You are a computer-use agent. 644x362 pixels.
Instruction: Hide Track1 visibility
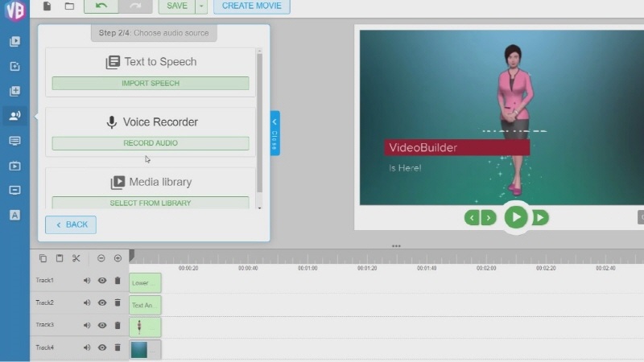coord(102,281)
